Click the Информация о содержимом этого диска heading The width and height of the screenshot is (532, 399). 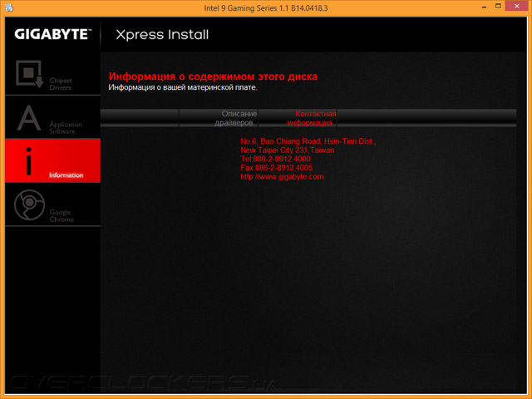click(213, 76)
